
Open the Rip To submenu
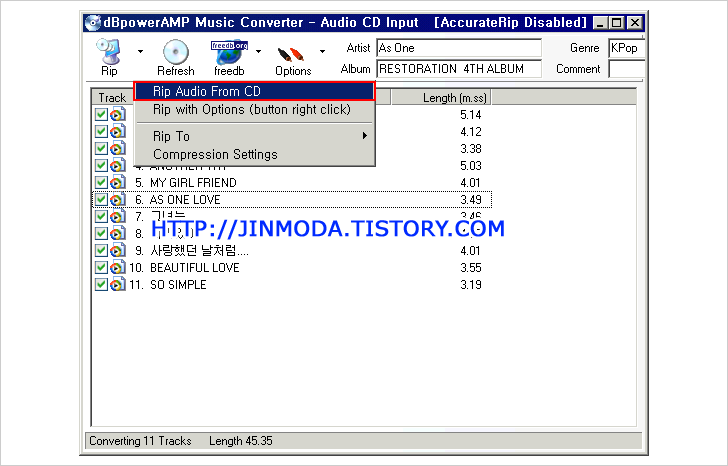click(x=254, y=136)
